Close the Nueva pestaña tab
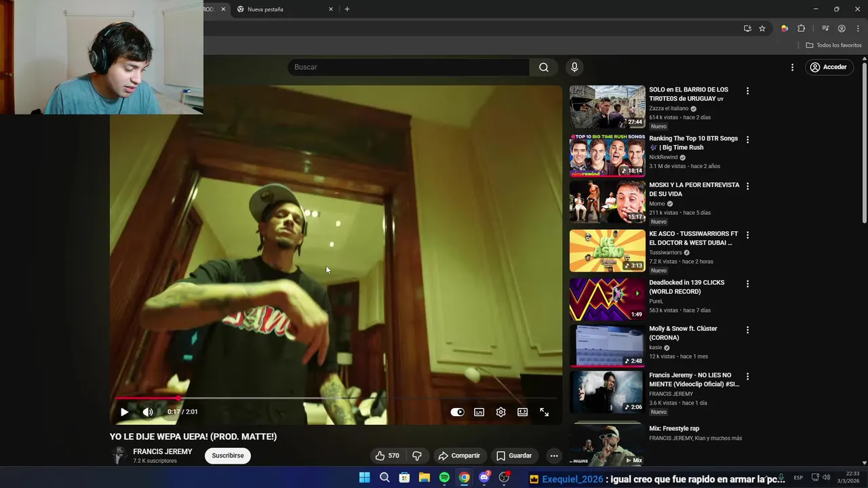Screen dimensions: 868x488 (331, 9)
